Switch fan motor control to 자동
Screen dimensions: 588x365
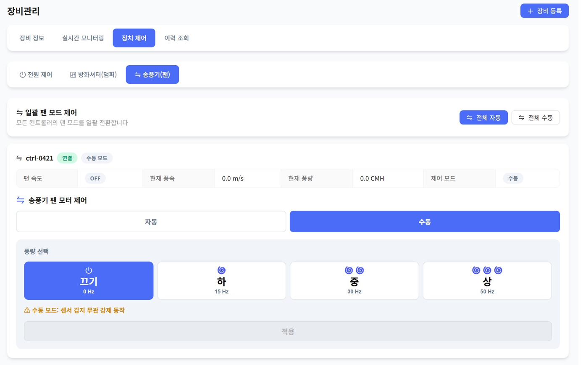click(151, 222)
